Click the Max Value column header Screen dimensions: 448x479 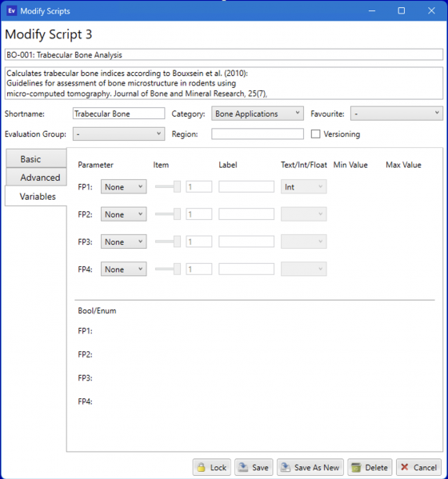pos(403,165)
